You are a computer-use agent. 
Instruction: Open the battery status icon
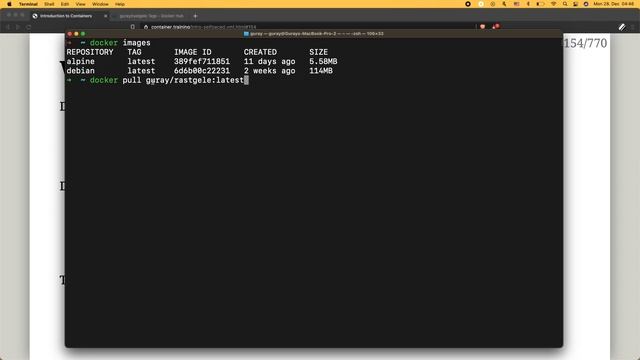pyautogui.click(x=540, y=4)
